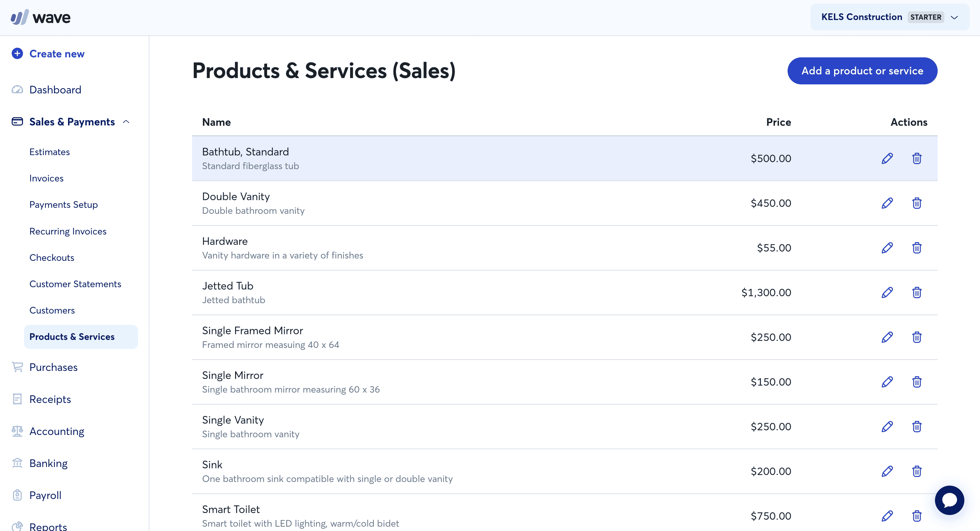Open the Accounting section
The image size is (980, 531).
(x=57, y=431)
